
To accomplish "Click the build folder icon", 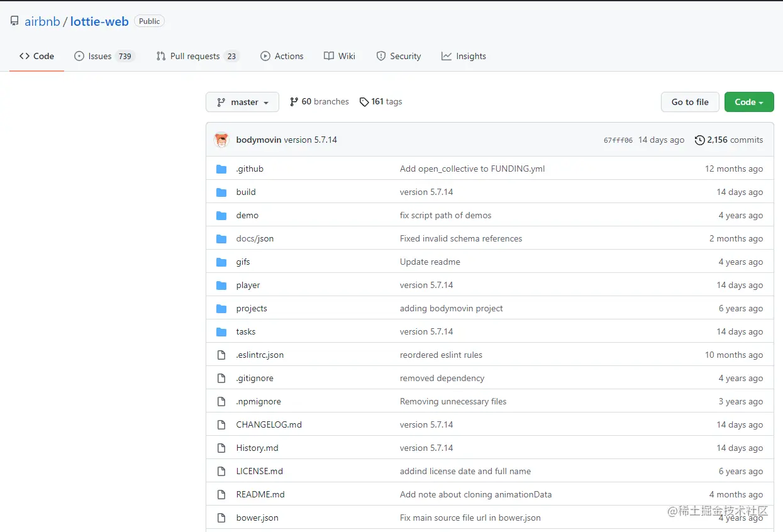I will tap(221, 192).
